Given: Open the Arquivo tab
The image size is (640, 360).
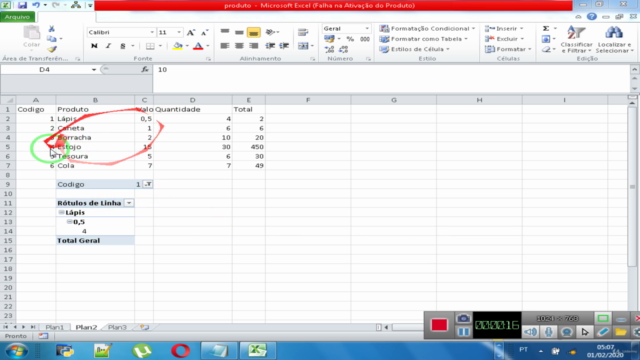Looking at the screenshot, I should [18, 17].
